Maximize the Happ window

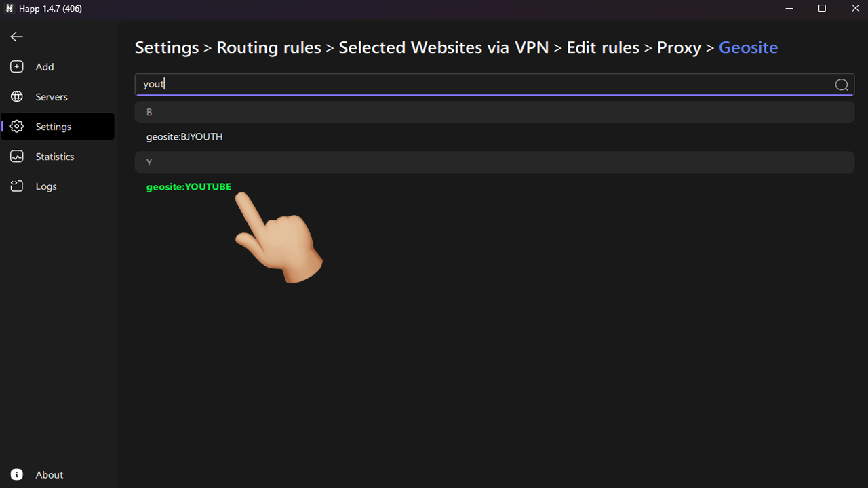(822, 9)
